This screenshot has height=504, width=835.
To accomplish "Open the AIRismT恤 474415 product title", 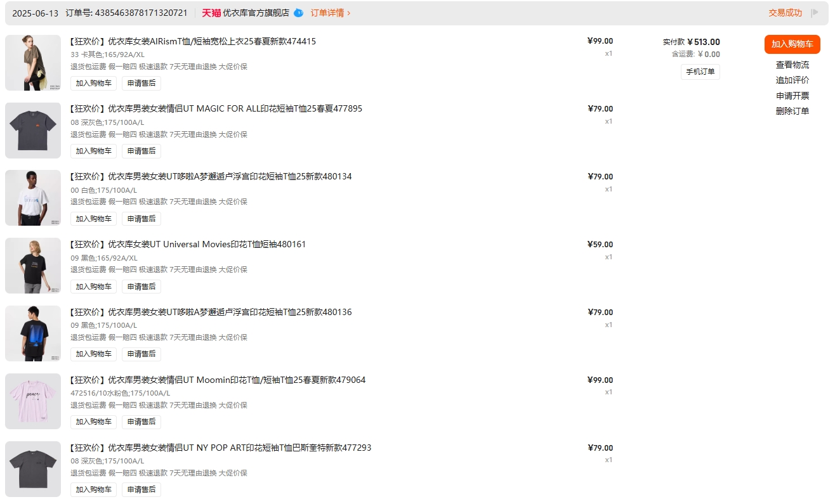I will pos(193,41).
